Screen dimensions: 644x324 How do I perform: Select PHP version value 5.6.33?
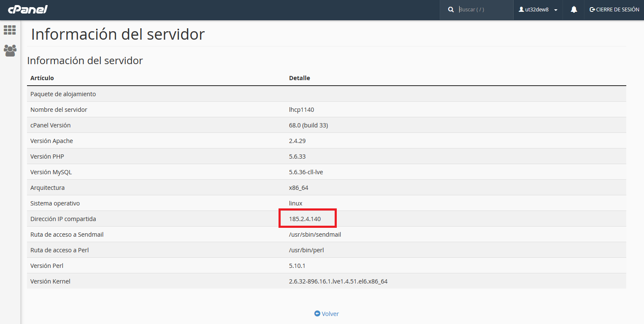(x=297, y=157)
